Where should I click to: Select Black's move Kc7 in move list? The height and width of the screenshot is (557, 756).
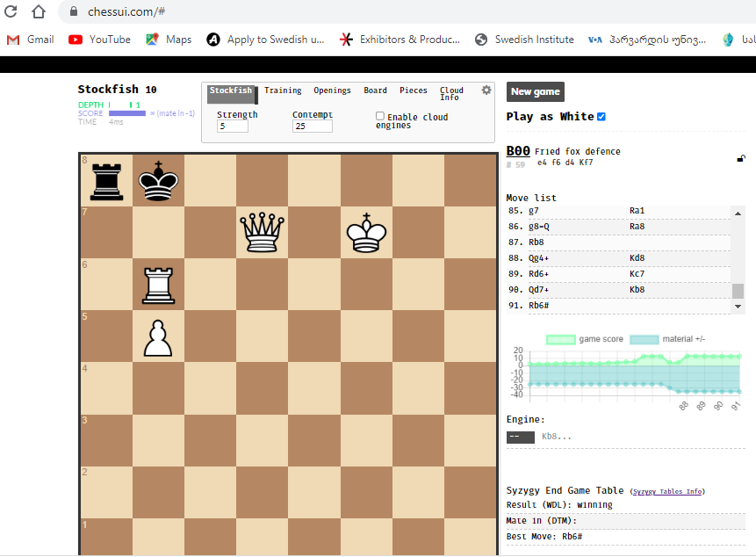pos(637,273)
